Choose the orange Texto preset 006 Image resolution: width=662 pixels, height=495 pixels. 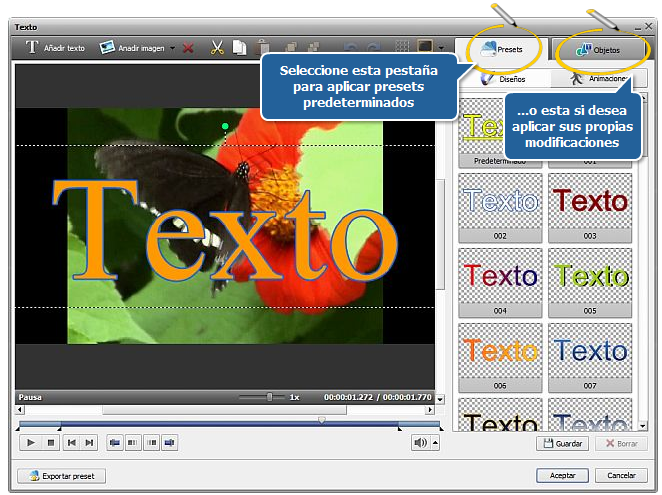pos(502,351)
